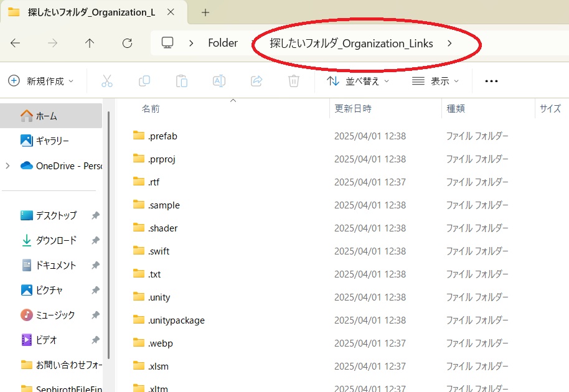Click the Delete (trash) icon

pos(293,81)
